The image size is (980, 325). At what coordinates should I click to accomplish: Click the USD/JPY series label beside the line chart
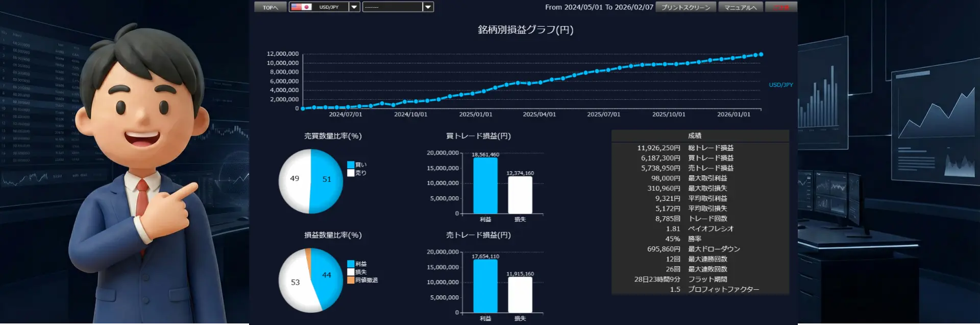(x=780, y=85)
